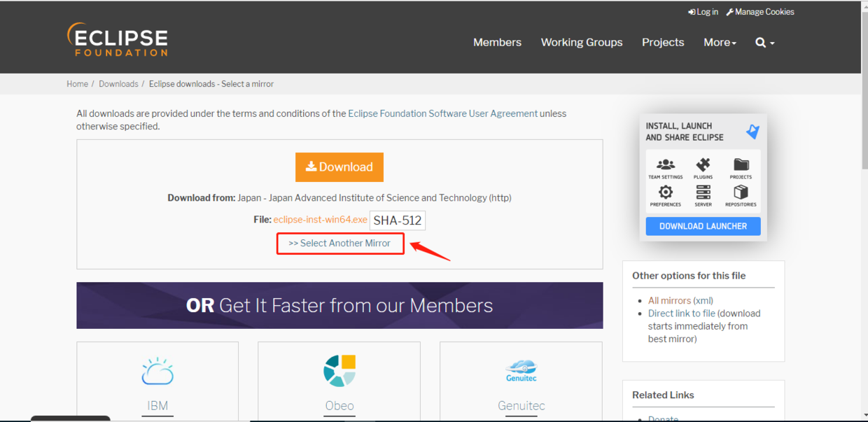This screenshot has width=868, height=422.
Task: Expand the More menu
Action: [720, 43]
